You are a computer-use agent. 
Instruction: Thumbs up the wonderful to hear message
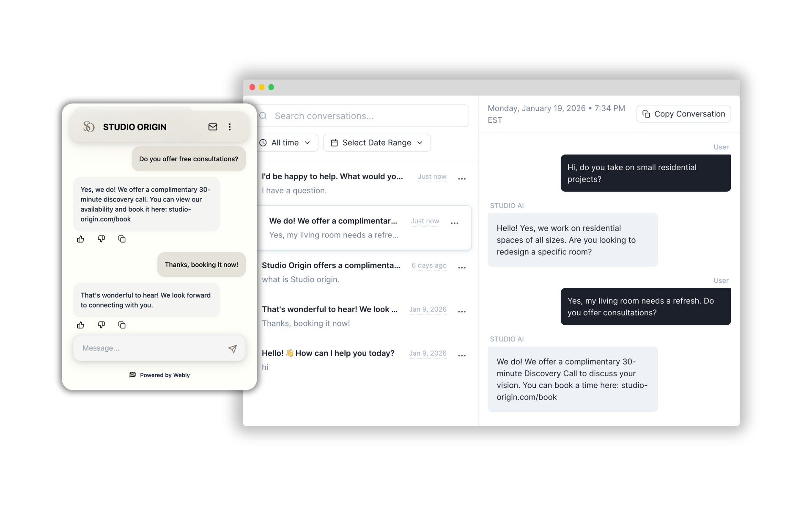[80, 325]
